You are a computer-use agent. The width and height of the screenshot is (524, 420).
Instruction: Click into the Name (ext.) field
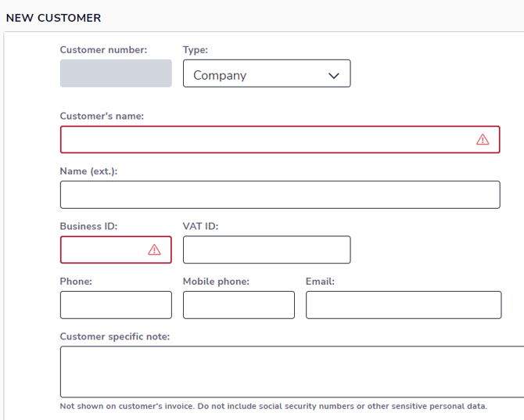(280, 195)
